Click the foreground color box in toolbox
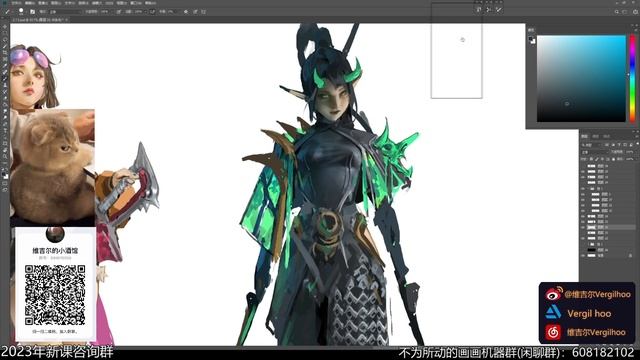The width and height of the screenshot is (640, 360). (x=4, y=173)
